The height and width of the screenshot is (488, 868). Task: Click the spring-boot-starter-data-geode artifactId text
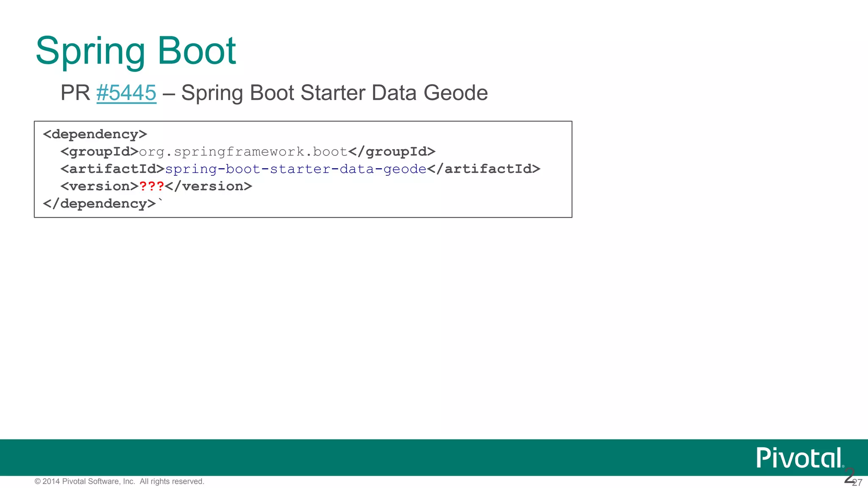click(x=296, y=169)
